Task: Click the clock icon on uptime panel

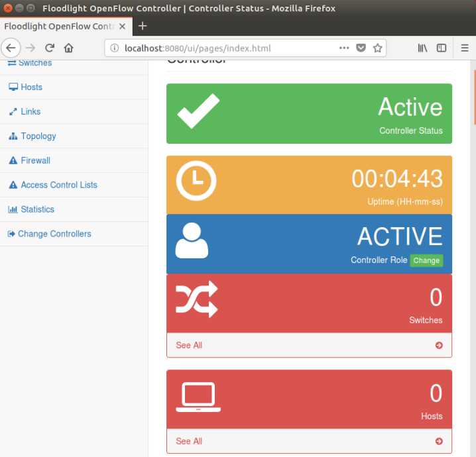Action: tap(196, 181)
